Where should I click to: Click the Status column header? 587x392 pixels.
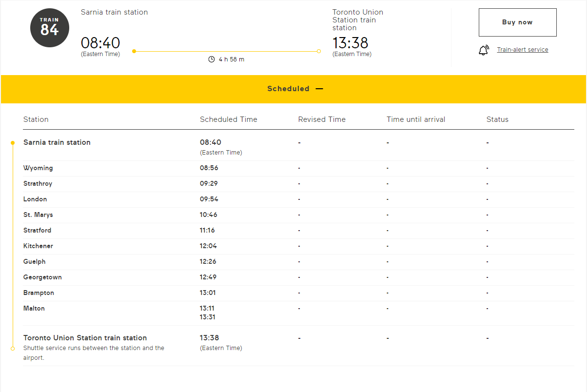point(497,119)
